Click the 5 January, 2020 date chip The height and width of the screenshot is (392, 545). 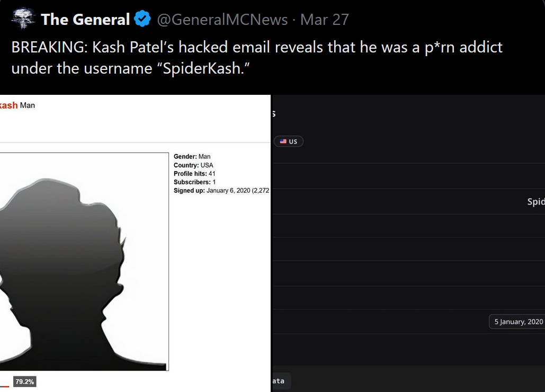click(518, 322)
